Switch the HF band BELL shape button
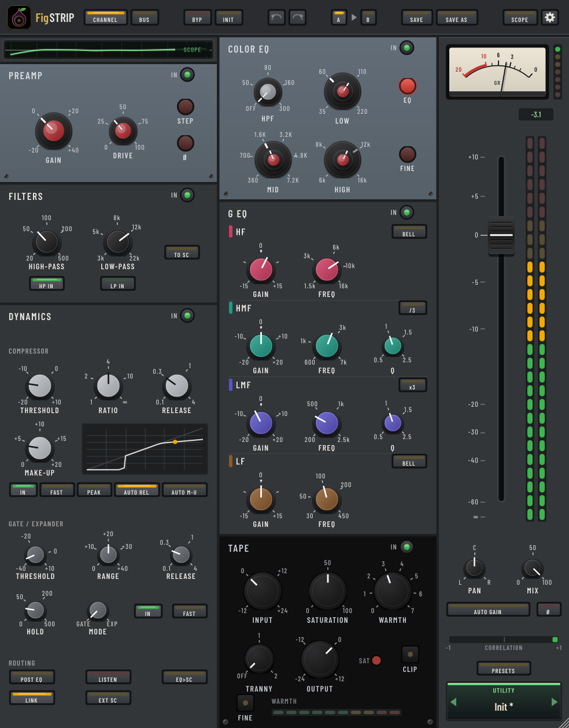Image resolution: width=569 pixels, height=728 pixels. (x=409, y=232)
